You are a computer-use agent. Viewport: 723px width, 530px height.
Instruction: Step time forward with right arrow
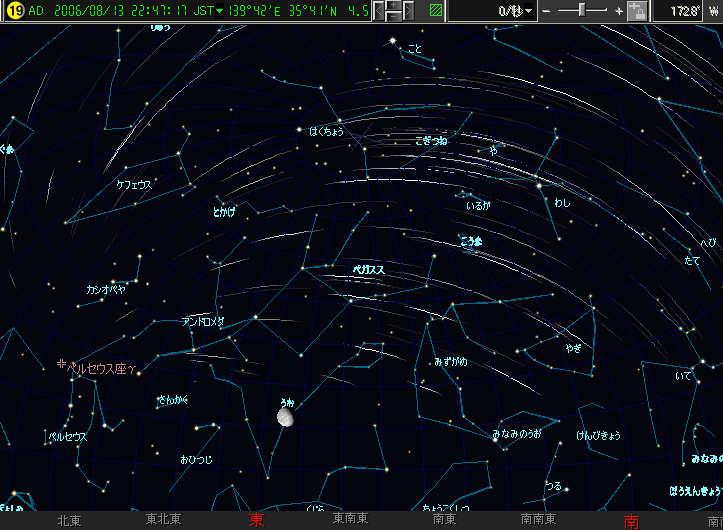point(409,11)
